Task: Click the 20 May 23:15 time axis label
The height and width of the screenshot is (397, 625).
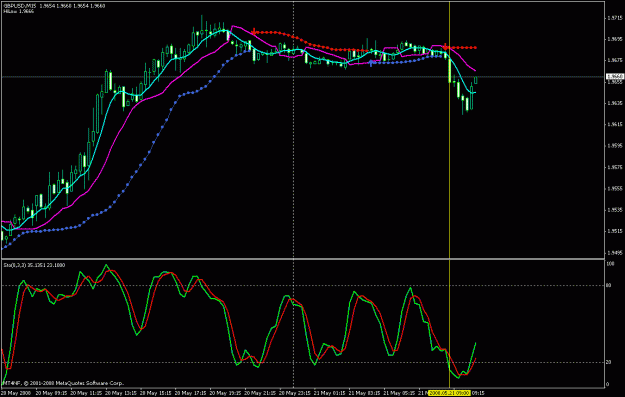Action: click(x=295, y=393)
